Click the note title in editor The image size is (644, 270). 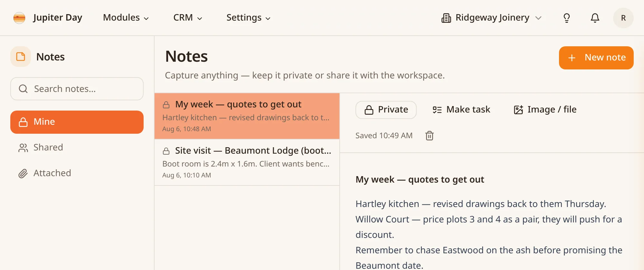click(x=420, y=180)
